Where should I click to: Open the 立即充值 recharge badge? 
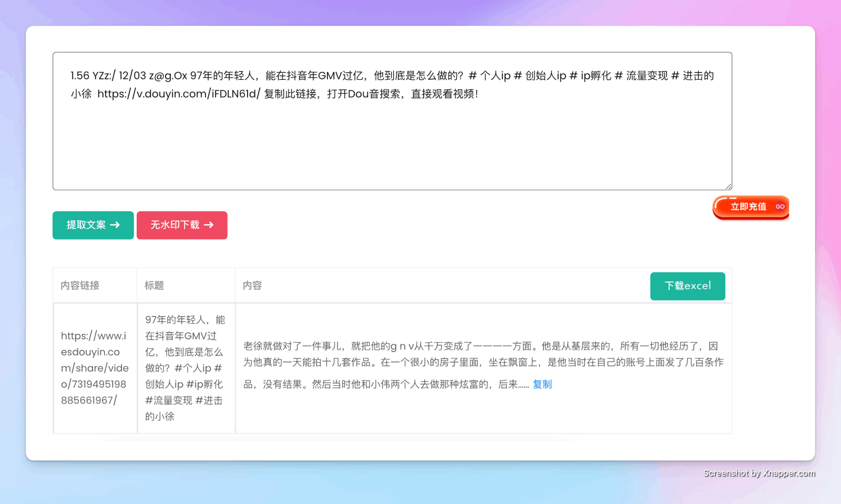748,207
